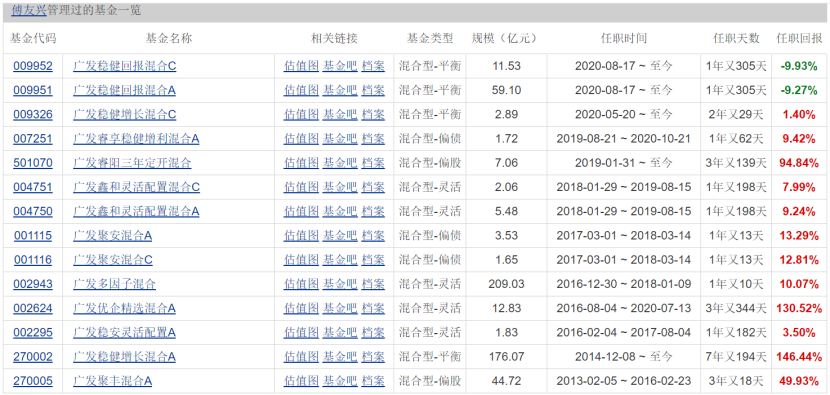
Task: Select the 规模（亿元） column header
Action: click(x=504, y=38)
